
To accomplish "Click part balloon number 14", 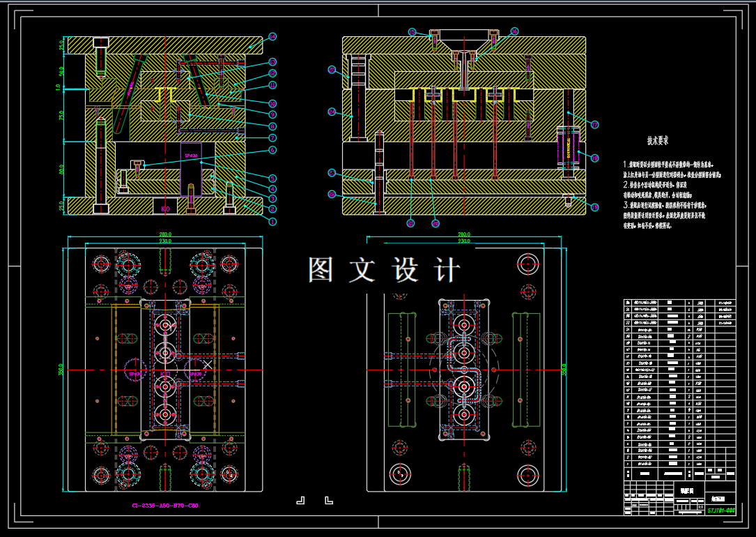I will point(272,36).
